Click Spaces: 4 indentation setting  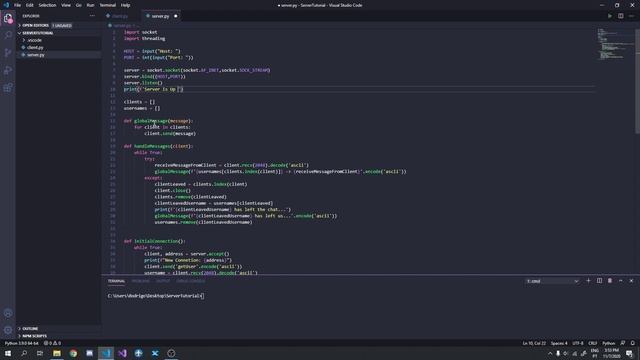(x=559, y=343)
